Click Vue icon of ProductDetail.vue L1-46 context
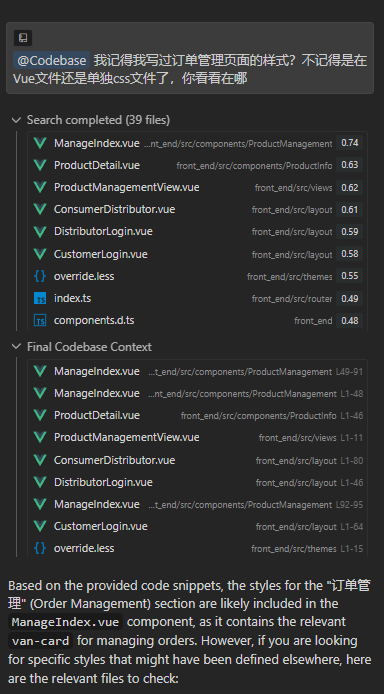384x694 pixels. pyautogui.click(x=40, y=415)
